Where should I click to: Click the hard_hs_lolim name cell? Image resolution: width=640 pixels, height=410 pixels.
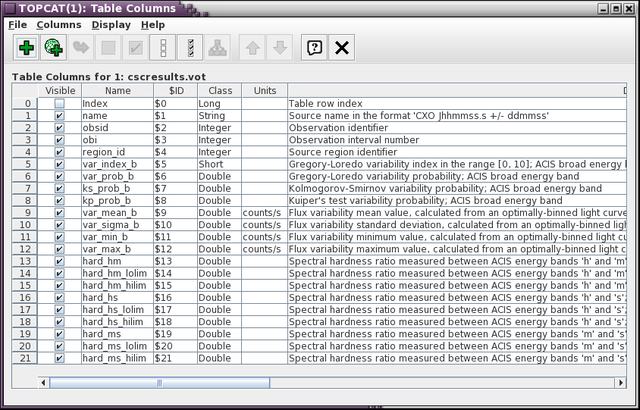pyautogui.click(x=118, y=310)
